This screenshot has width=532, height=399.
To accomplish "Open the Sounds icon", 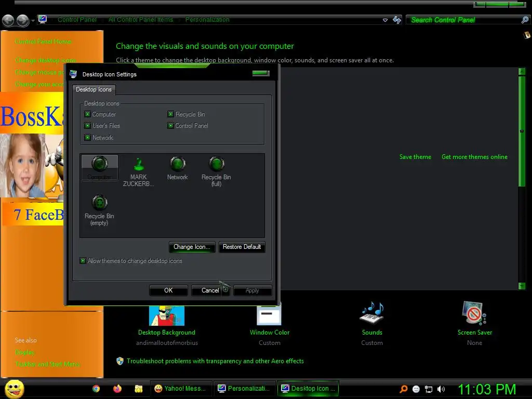I will [x=372, y=313].
